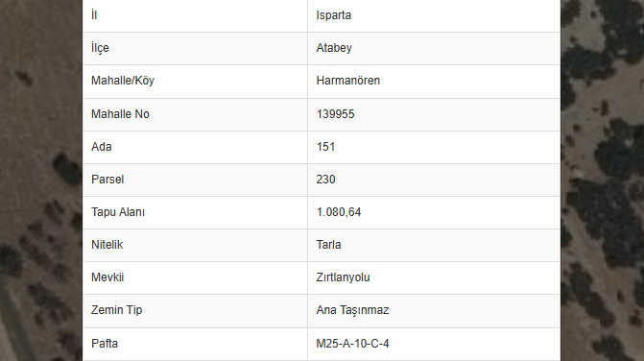Image resolution: width=644 pixels, height=361 pixels.
Task: Select Tapu Alanı value 1.080,64
Action: pyautogui.click(x=339, y=212)
